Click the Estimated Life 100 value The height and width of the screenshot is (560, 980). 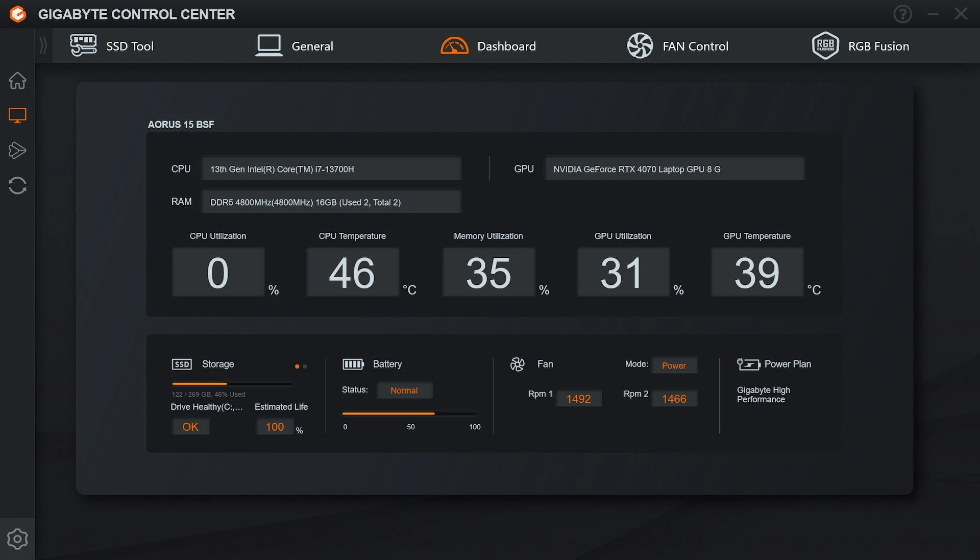click(275, 426)
